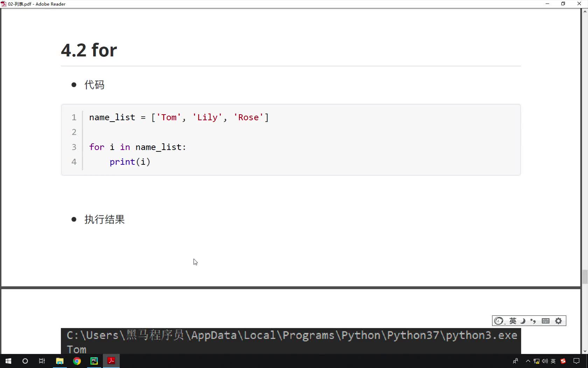Open network status icon in tray
This screenshot has height=368, width=588.
(x=536, y=361)
